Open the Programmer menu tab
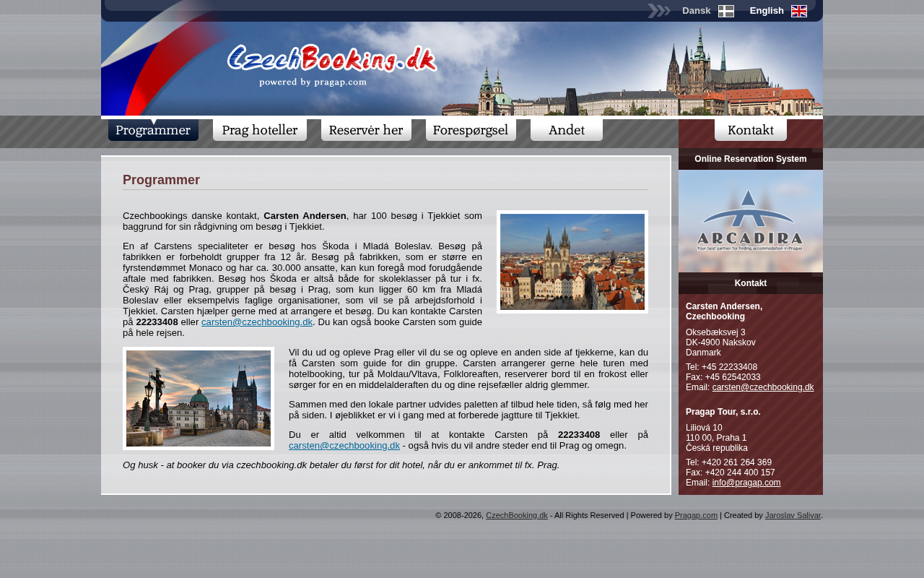This screenshot has height=578, width=924. click(153, 130)
